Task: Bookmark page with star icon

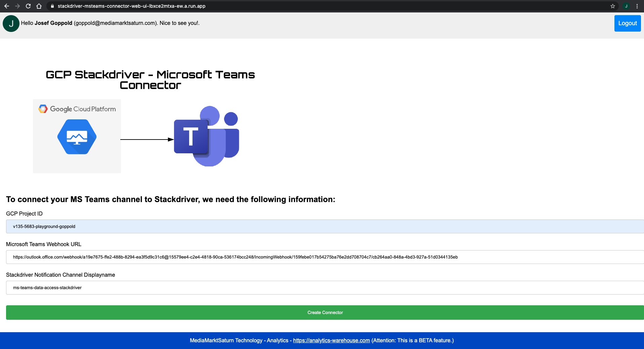Action: [x=613, y=6]
